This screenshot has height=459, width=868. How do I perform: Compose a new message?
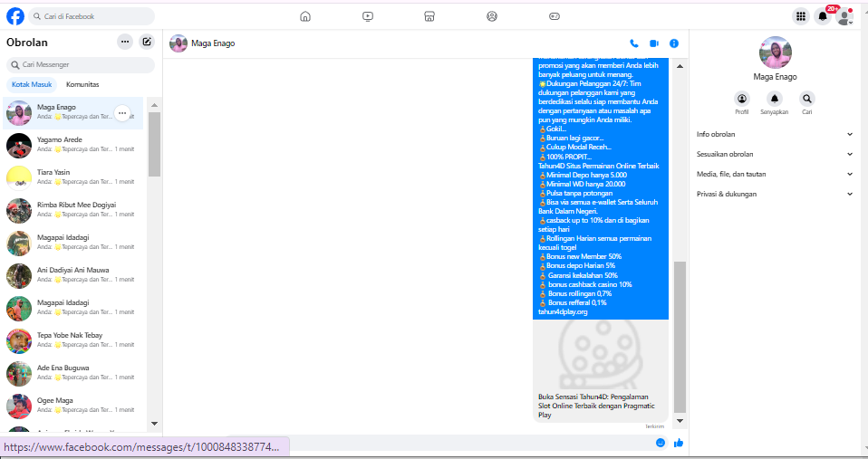pyautogui.click(x=147, y=42)
